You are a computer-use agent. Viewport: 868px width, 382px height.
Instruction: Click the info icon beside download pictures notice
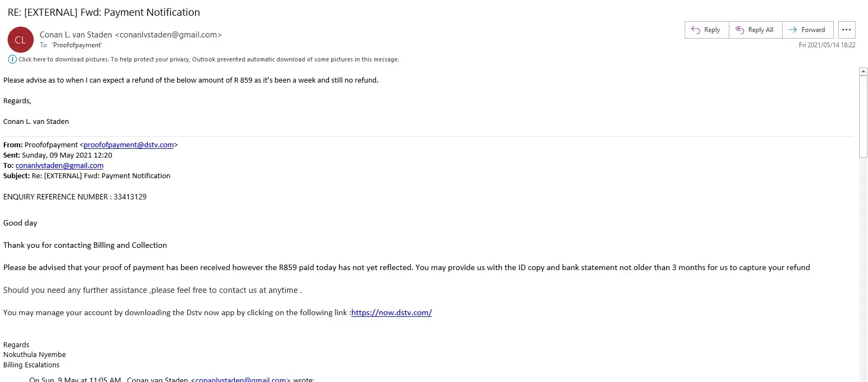(13, 59)
